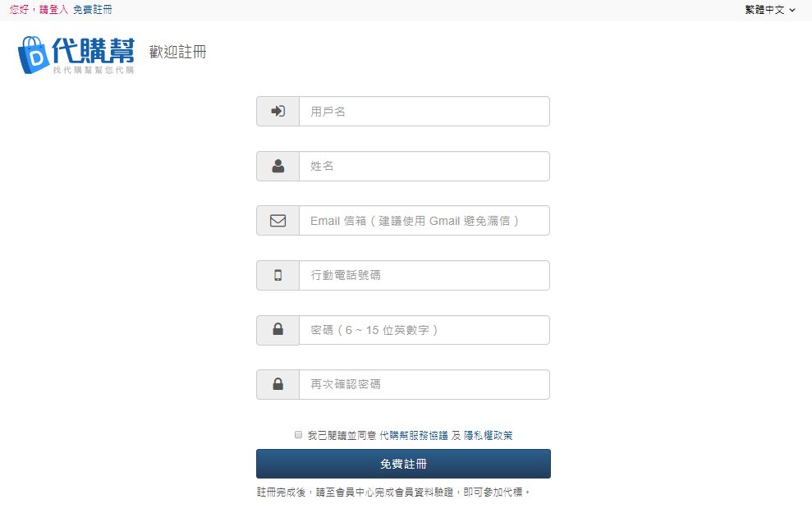
Task: Focus the 再次確認密碼 confirm password field
Action: pyautogui.click(x=424, y=384)
